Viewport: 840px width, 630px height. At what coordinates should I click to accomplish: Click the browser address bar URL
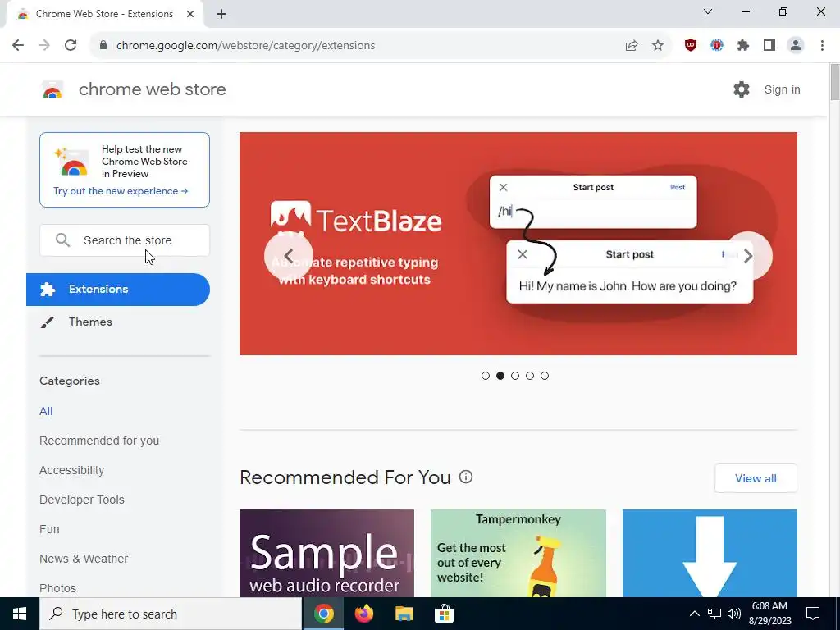tap(245, 46)
